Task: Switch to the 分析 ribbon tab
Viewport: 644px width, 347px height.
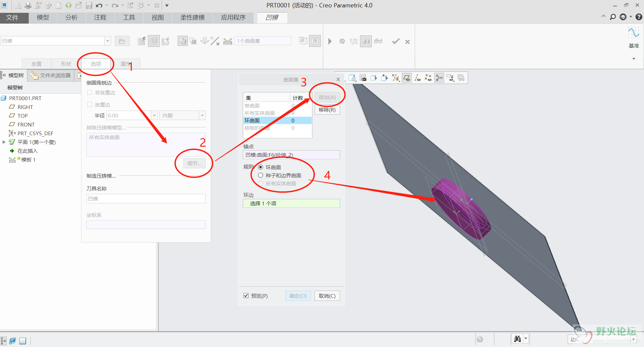Action: click(72, 18)
